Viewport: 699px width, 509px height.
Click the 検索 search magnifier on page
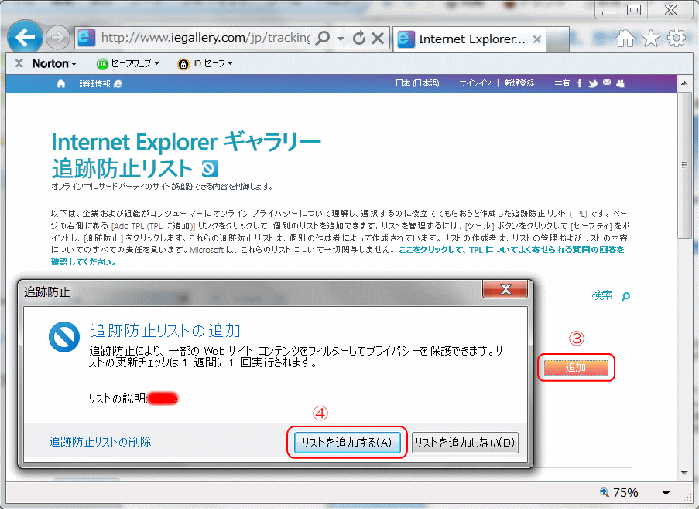pos(625,296)
